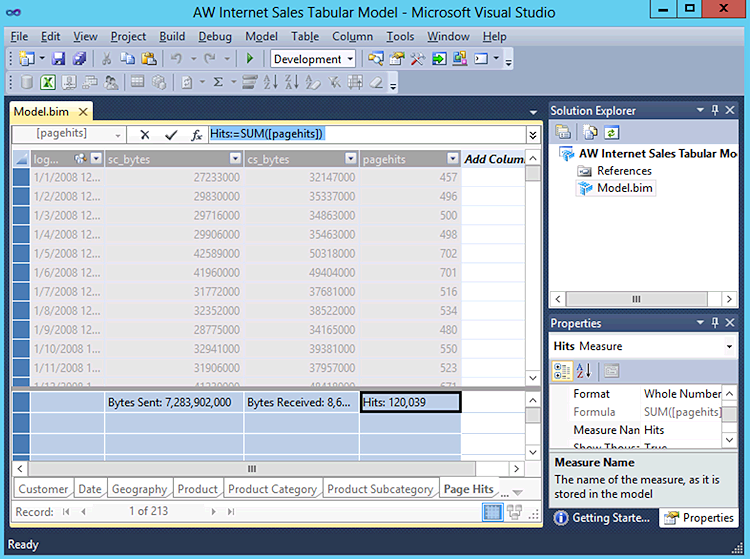Click the green Start debugging arrow
Image resolution: width=750 pixels, height=559 pixels.
tap(250, 59)
